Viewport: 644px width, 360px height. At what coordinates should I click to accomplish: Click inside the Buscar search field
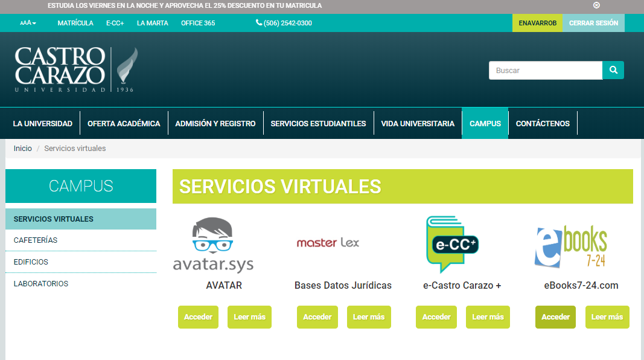pyautogui.click(x=545, y=70)
